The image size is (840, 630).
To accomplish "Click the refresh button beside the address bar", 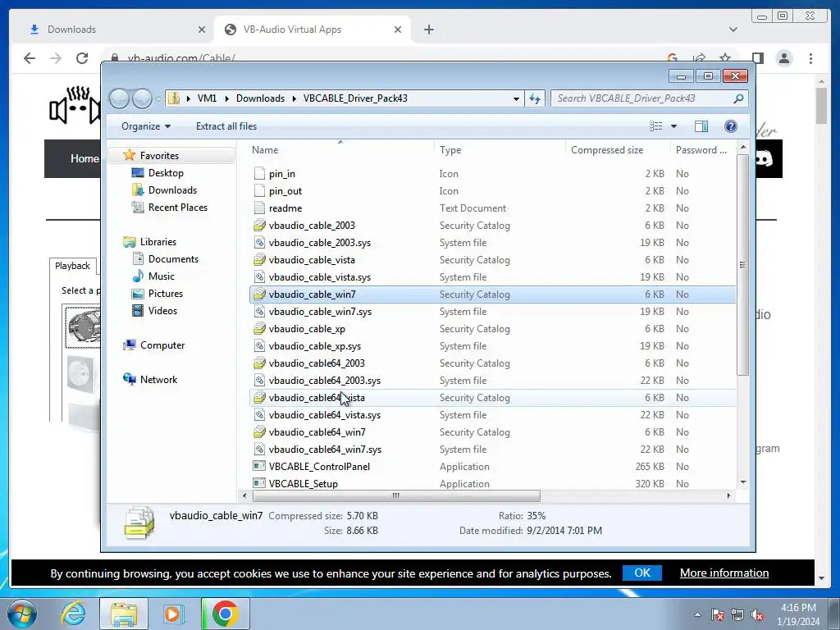I will click(535, 98).
